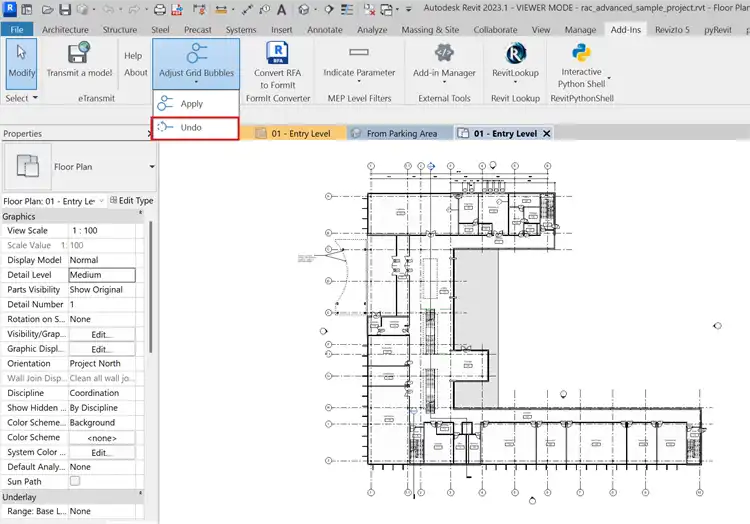Viewport: 750px width, 524px height.
Task: Click the Parts Visibility Show Original value
Action: (102, 290)
